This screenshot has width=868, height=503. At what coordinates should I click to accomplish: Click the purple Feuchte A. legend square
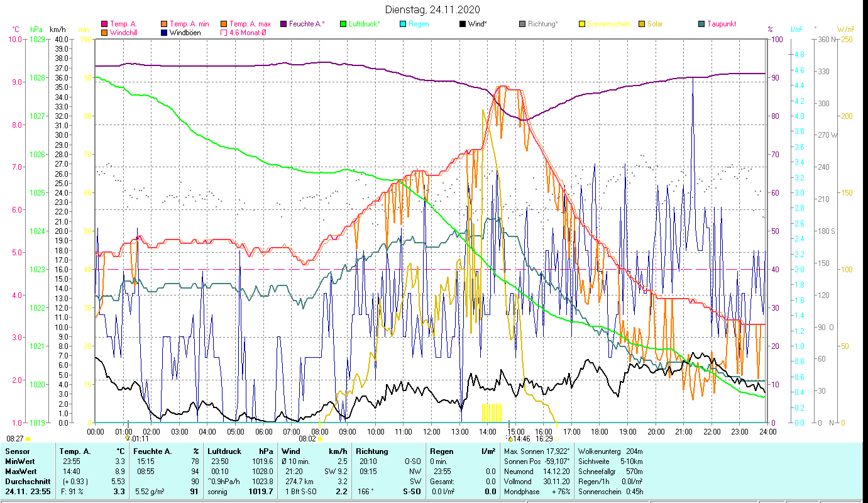pos(284,25)
